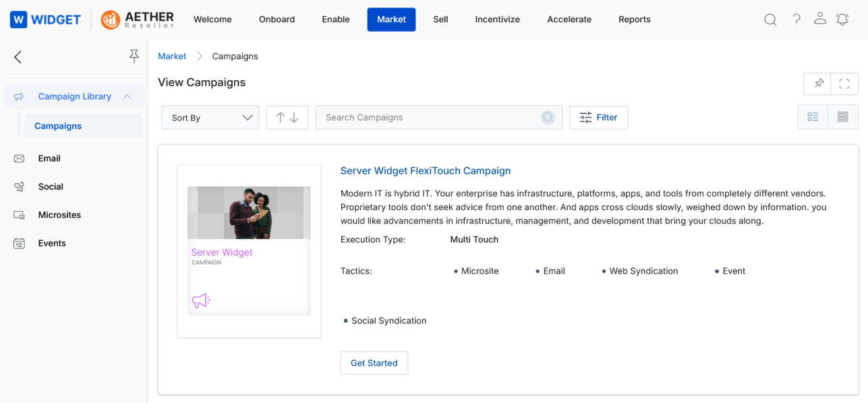This screenshot has height=403, width=868.
Task: Pin the View Campaigns page
Action: click(x=819, y=84)
